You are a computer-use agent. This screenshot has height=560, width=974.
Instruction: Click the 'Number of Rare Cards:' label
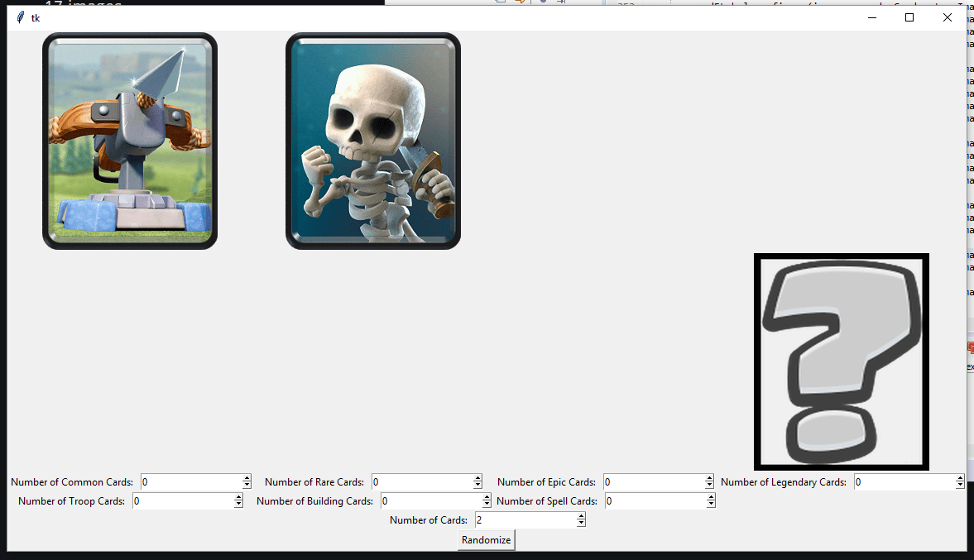[x=314, y=482]
